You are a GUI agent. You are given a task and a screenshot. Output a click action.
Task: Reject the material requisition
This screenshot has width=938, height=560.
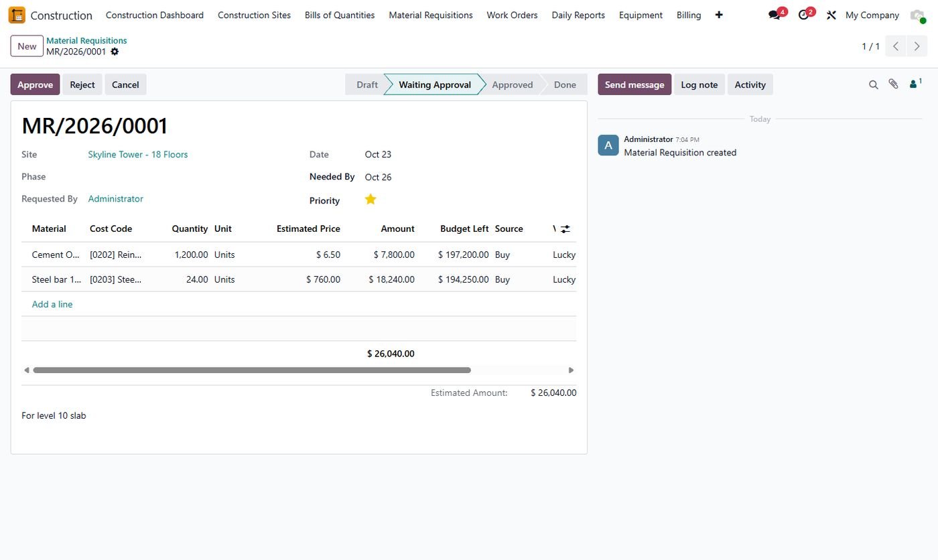[82, 84]
